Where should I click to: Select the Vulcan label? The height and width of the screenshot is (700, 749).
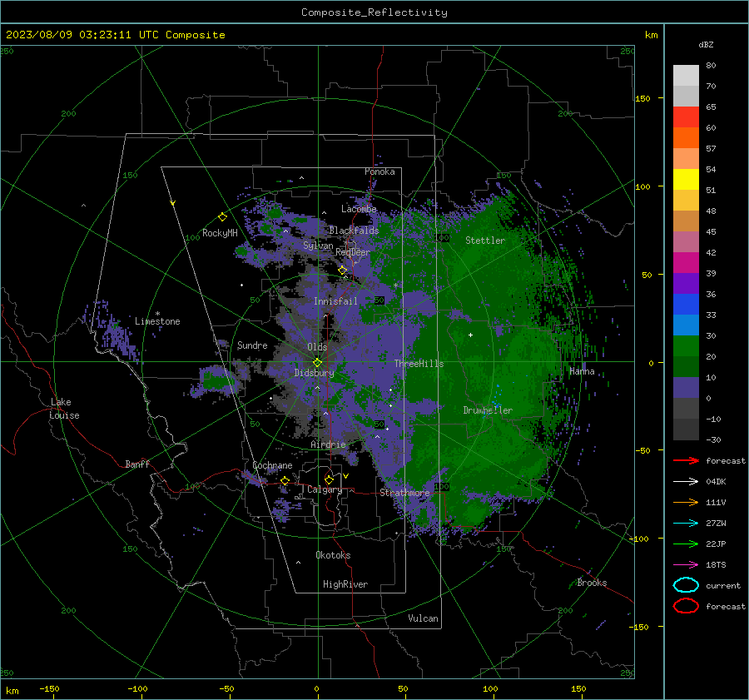pos(423,618)
